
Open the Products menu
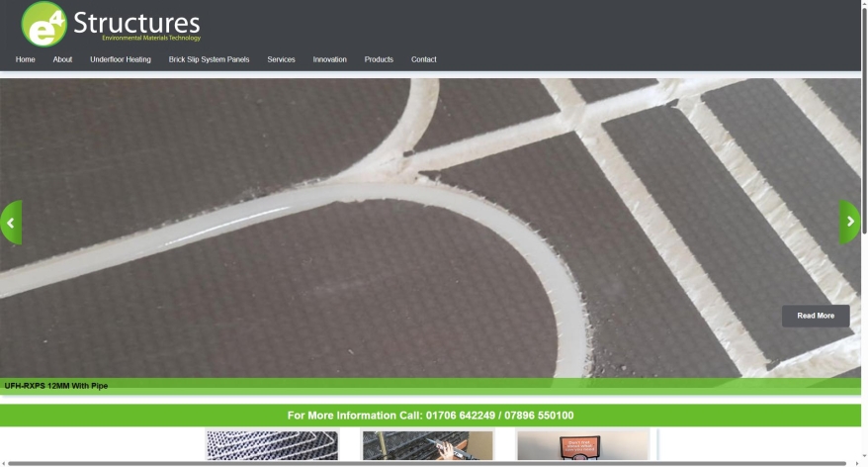pyautogui.click(x=379, y=59)
